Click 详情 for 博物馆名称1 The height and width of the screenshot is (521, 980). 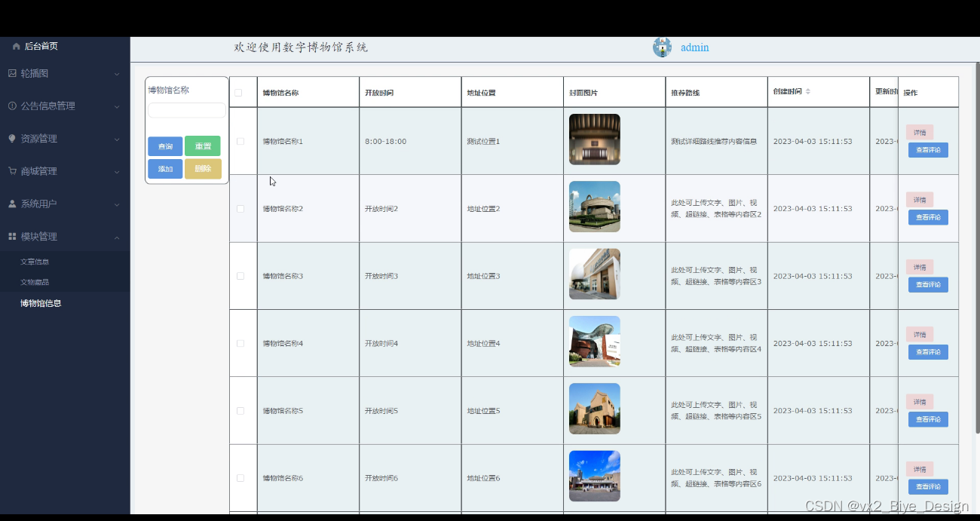(920, 133)
